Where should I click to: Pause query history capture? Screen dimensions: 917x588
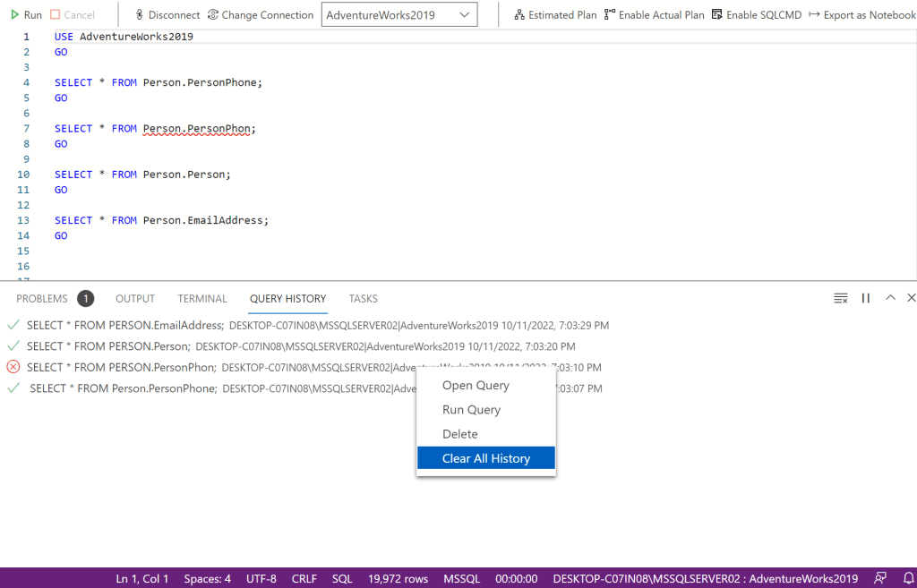pyautogui.click(x=866, y=298)
